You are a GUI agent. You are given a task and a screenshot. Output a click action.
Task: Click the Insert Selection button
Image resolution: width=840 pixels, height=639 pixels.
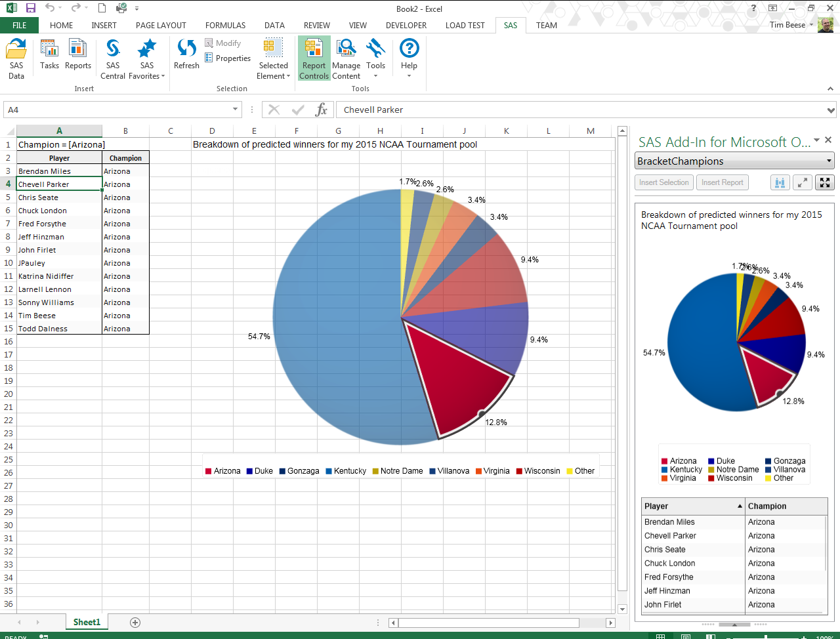(664, 182)
